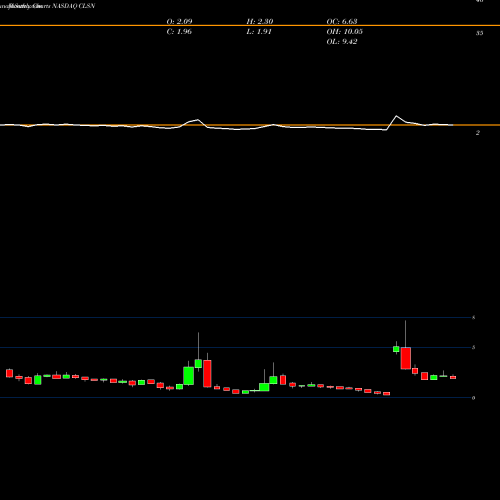Click the 'OL: 9.42' reading
This screenshot has width=500, height=500.
pos(342,42)
